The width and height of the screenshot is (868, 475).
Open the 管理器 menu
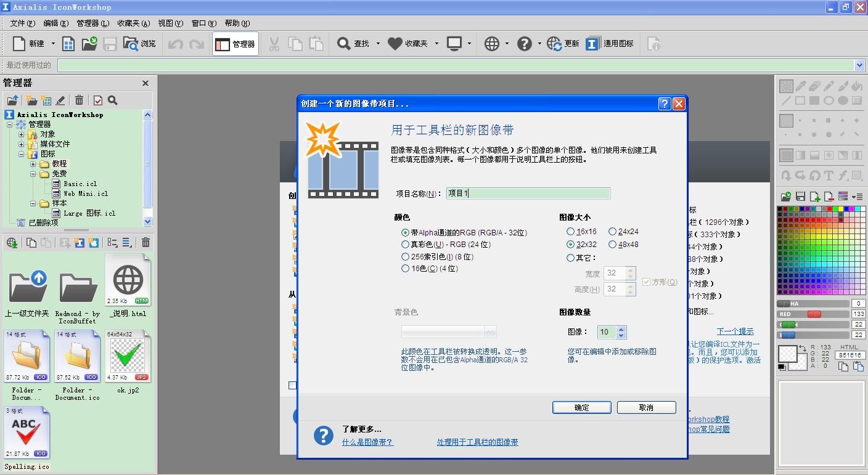click(x=92, y=23)
